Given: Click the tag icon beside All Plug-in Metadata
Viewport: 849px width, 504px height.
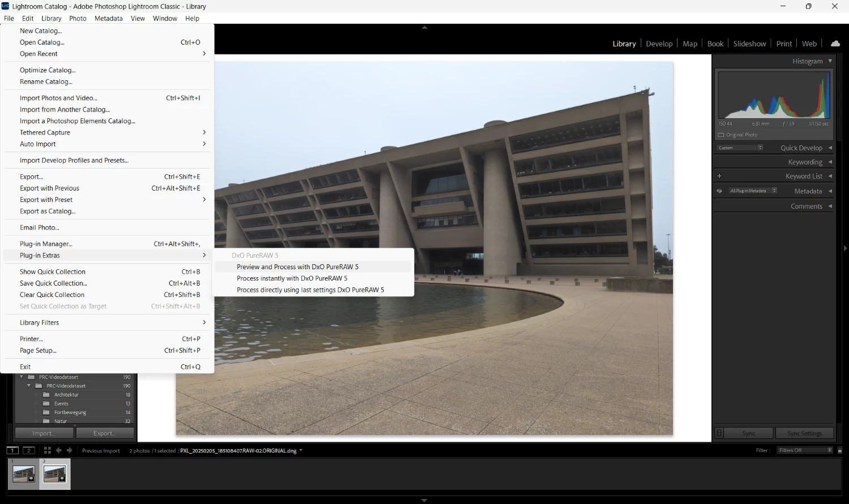Looking at the screenshot, I should (x=719, y=191).
